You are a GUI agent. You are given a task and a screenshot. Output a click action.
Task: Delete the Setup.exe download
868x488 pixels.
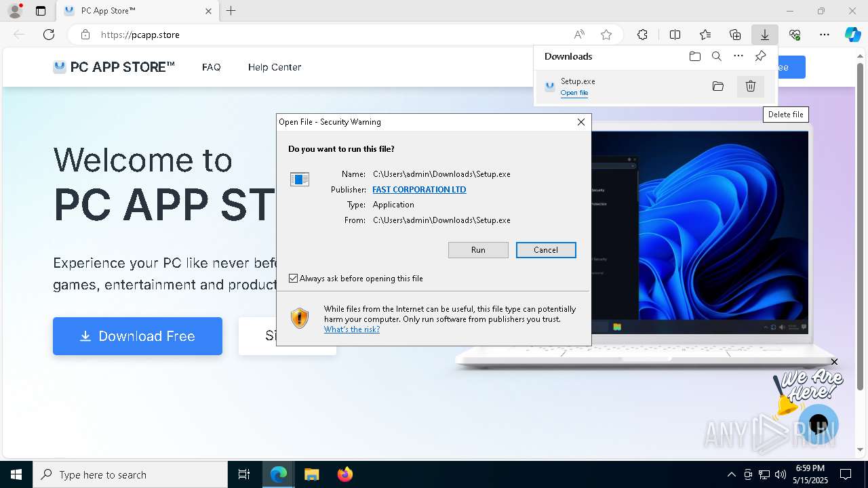[751, 86]
